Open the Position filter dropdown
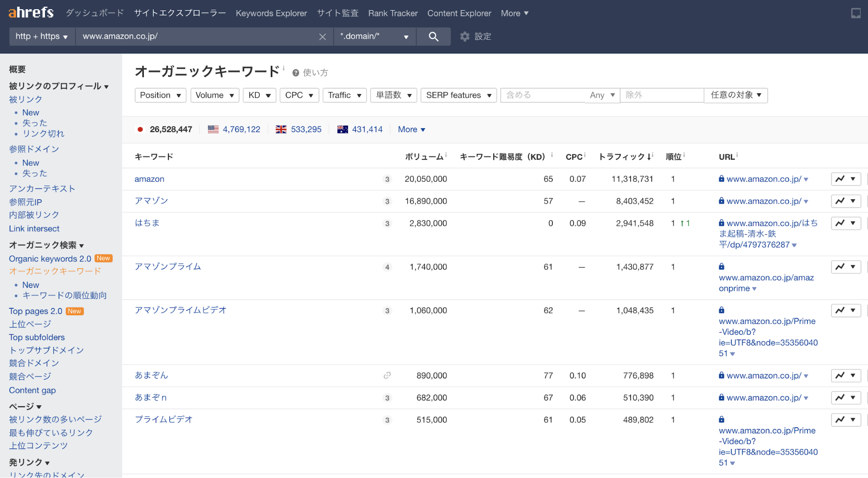Screen dimensions: 868x478 coord(160,95)
